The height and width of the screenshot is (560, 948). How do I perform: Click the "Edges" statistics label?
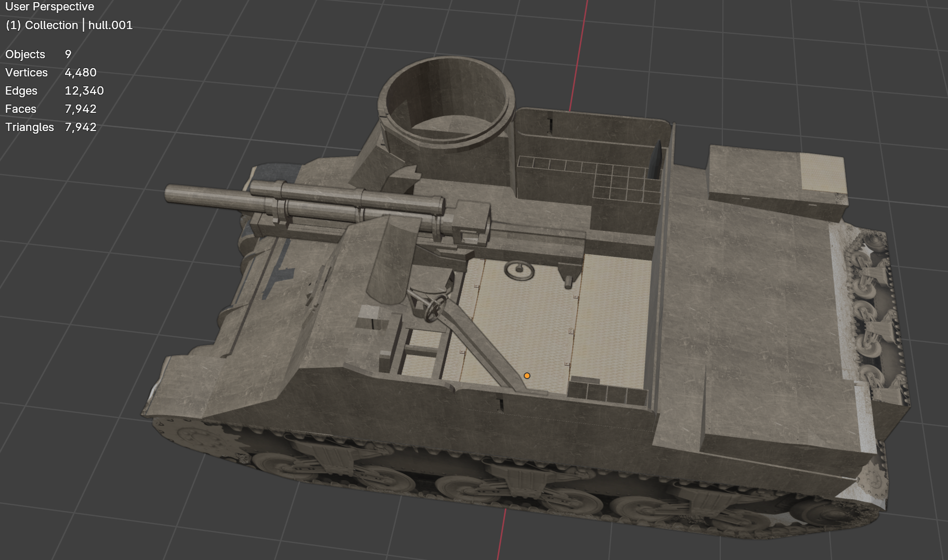(x=21, y=90)
